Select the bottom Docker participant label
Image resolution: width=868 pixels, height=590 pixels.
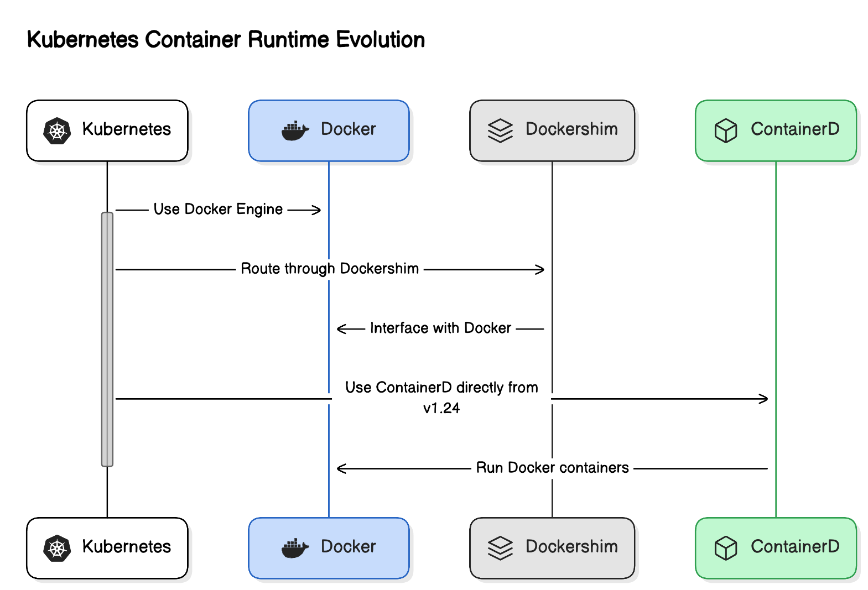(x=349, y=547)
